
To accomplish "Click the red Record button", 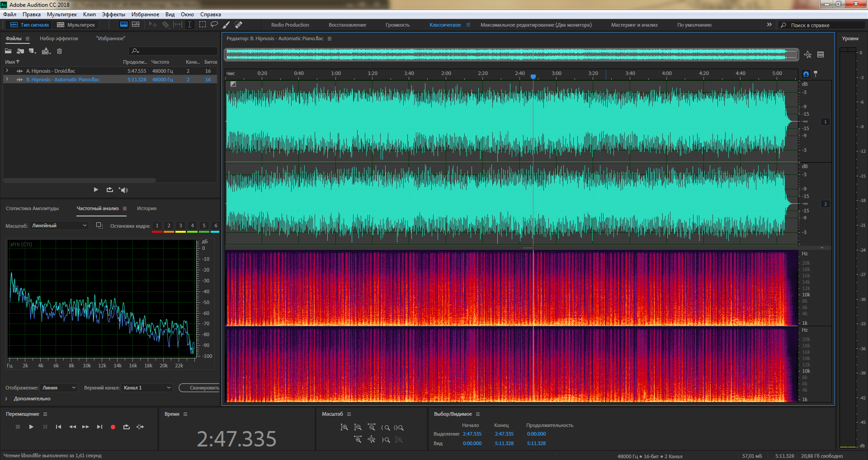I will pos(113,427).
